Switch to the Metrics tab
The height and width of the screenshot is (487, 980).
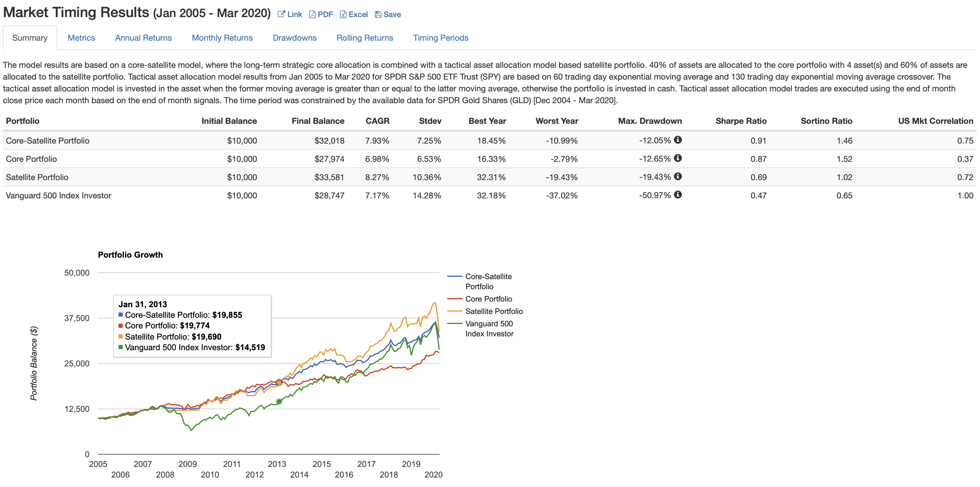(81, 38)
